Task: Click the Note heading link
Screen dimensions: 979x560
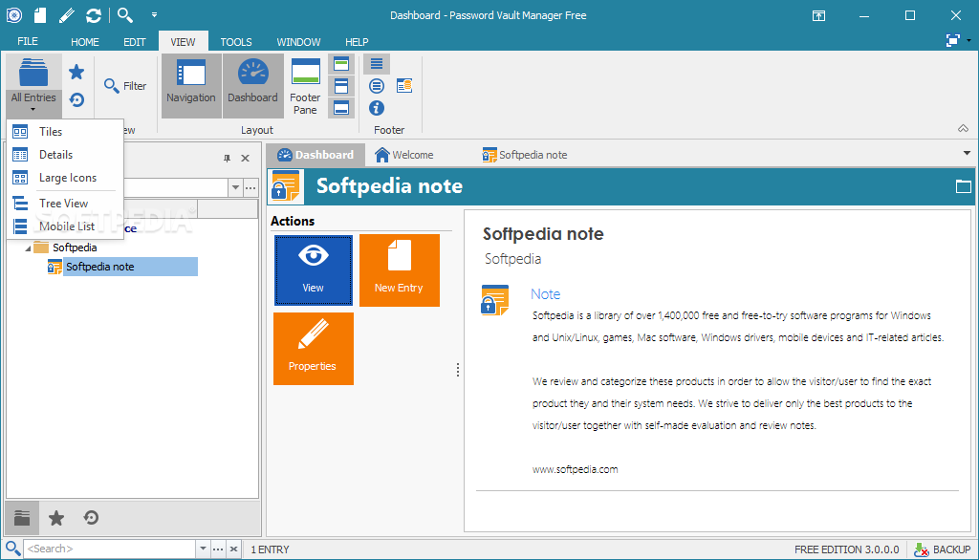Action: (546, 294)
